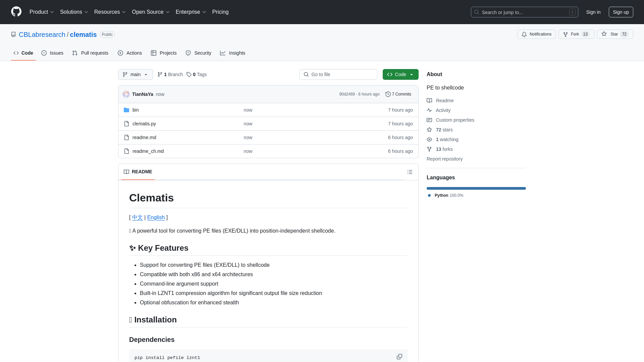The width and height of the screenshot is (644, 362).
Task: Switch to the Security tab
Action: pos(199,53)
